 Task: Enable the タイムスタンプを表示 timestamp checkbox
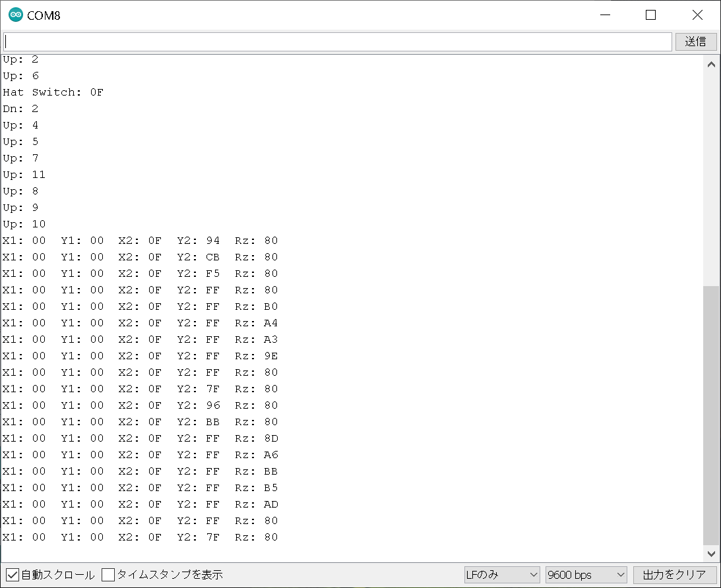(x=108, y=575)
